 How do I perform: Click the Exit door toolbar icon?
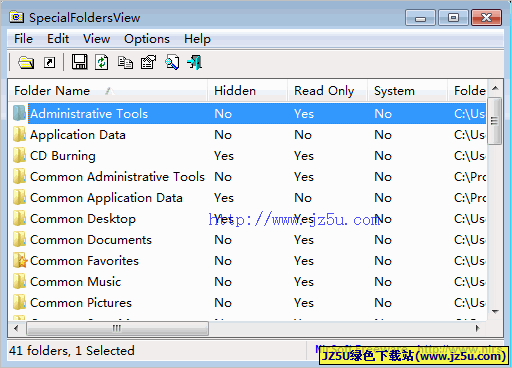[x=195, y=62]
